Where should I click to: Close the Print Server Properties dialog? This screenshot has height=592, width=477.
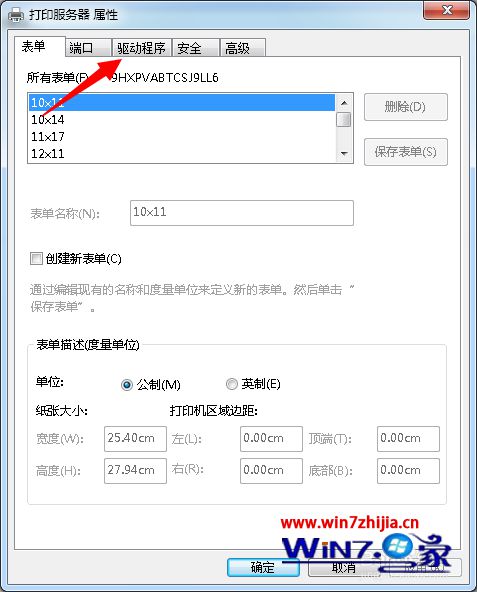click(x=446, y=10)
